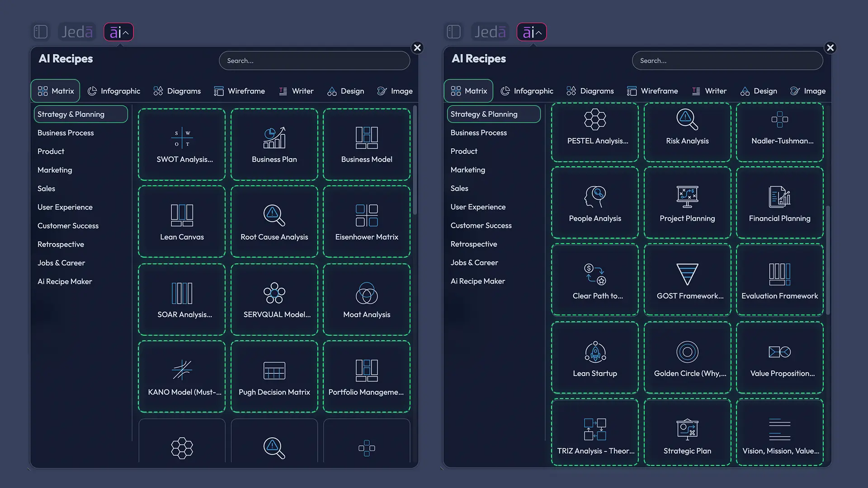This screenshot has height=488, width=868.
Task: Open the Design tab in left panel
Action: coord(346,91)
